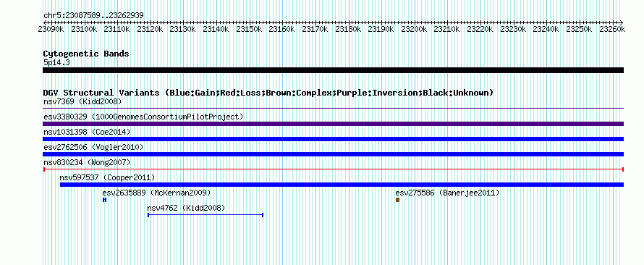Open the nsv830234 (Wong2007) label
This screenshot has width=644, height=265.
point(87,162)
